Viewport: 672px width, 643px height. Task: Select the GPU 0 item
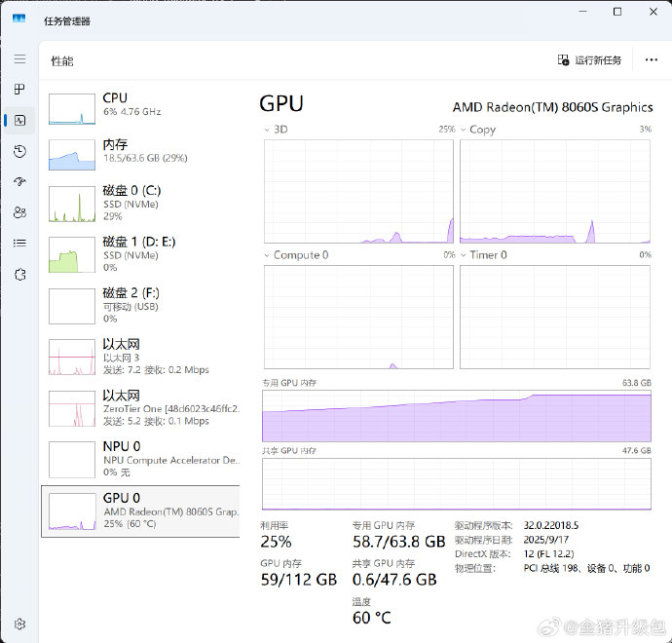pyautogui.click(x=140, y=511)
